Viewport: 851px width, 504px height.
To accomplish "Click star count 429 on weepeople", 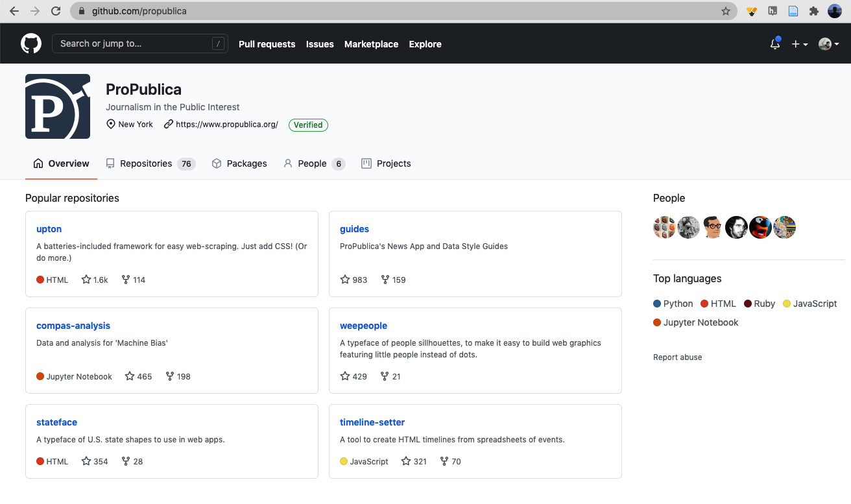I will click(354, 376).
